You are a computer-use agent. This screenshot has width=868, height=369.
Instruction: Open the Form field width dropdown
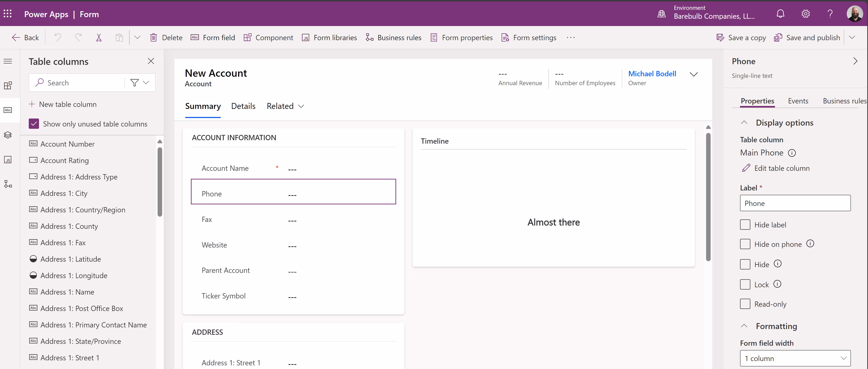point(795,358)
